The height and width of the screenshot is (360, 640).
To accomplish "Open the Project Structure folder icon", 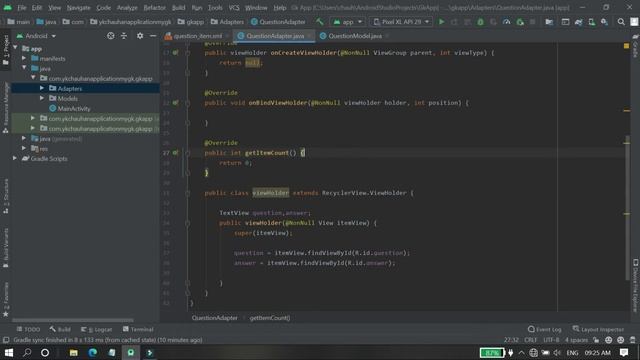I will point(549,22).
